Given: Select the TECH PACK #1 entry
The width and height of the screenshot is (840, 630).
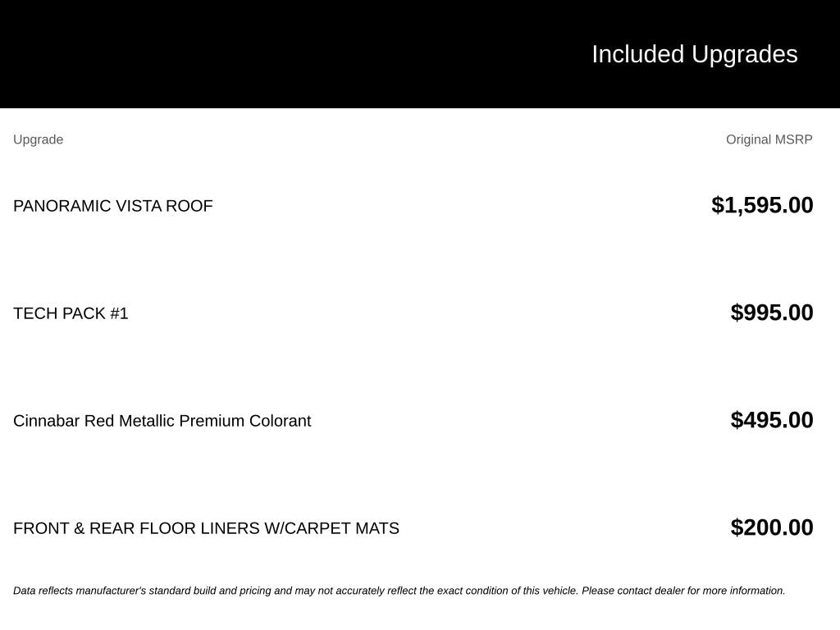Looking at the screenshot, I should tap(71, 313).
